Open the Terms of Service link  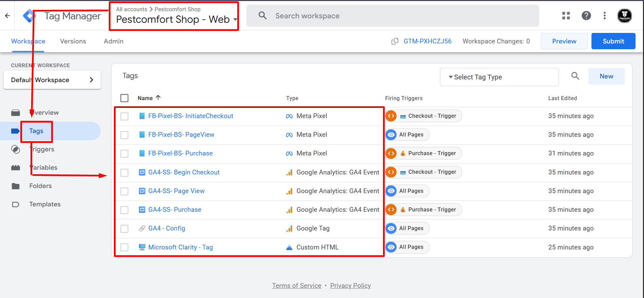[x=297, y=285]
